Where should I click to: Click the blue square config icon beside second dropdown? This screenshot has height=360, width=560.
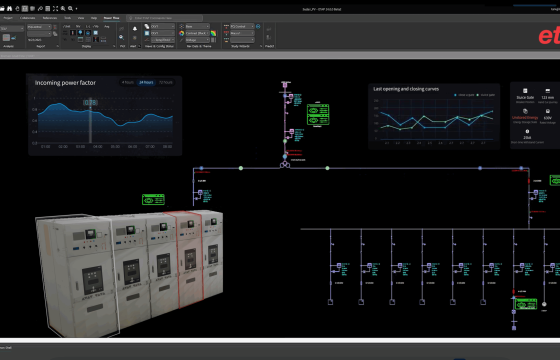(146, 33)
